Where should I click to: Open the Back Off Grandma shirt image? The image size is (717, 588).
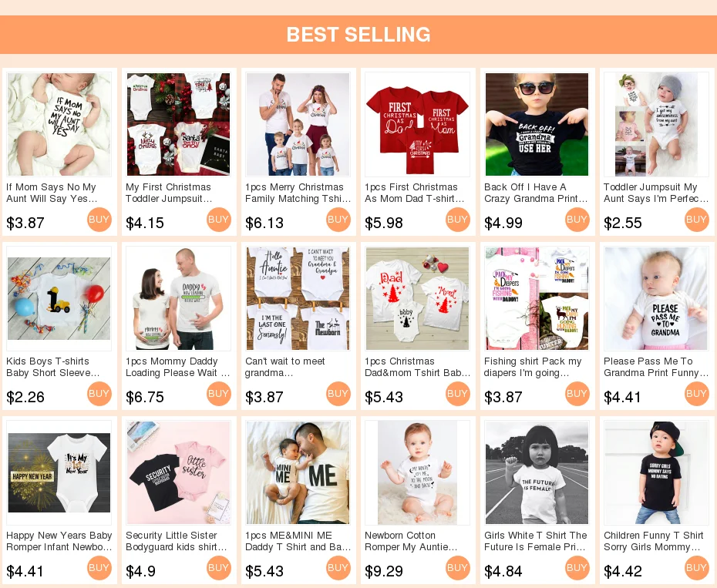coord(537,124)
